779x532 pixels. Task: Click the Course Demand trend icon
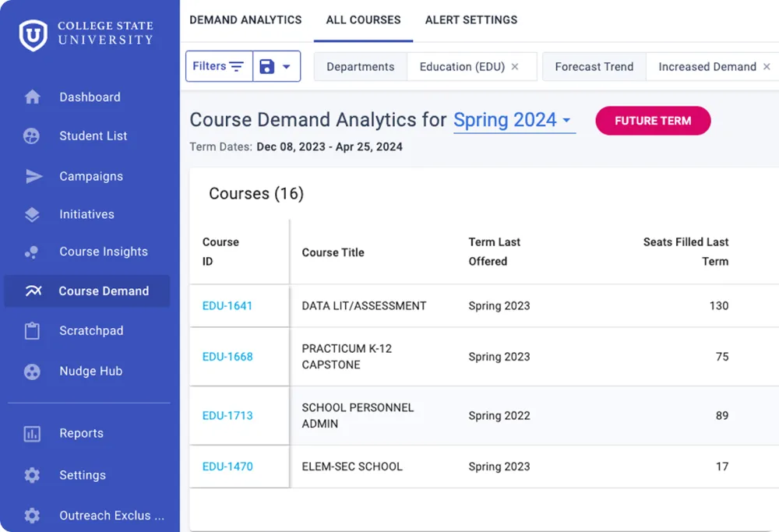click(x=33, y=291)
